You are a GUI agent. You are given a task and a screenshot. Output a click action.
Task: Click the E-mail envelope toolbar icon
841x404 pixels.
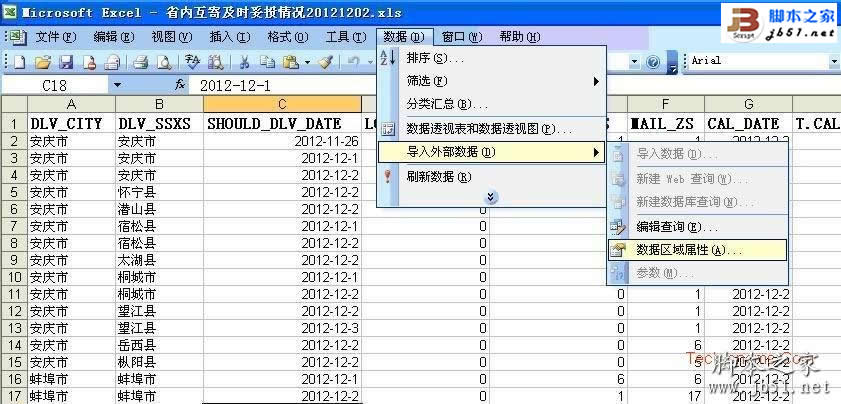click(x=112, y=62)
